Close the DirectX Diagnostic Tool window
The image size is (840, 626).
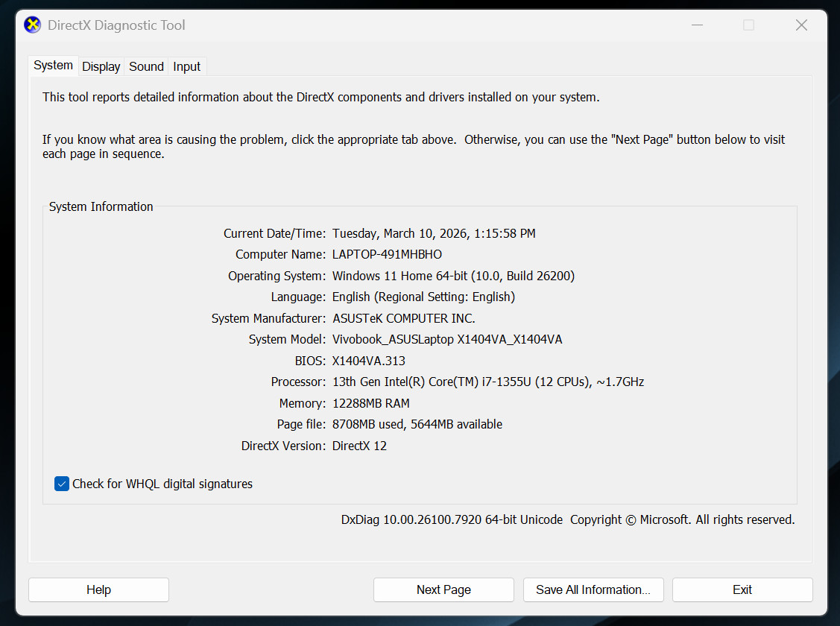point(801,25)
